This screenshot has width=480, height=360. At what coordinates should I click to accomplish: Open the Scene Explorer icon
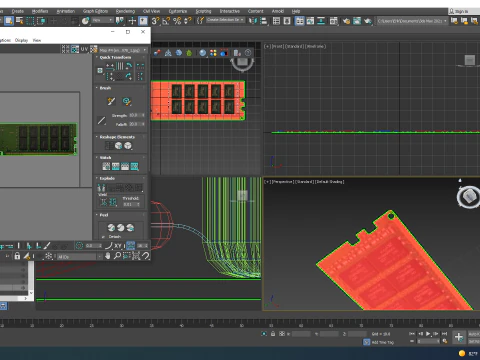click(276, 21)
